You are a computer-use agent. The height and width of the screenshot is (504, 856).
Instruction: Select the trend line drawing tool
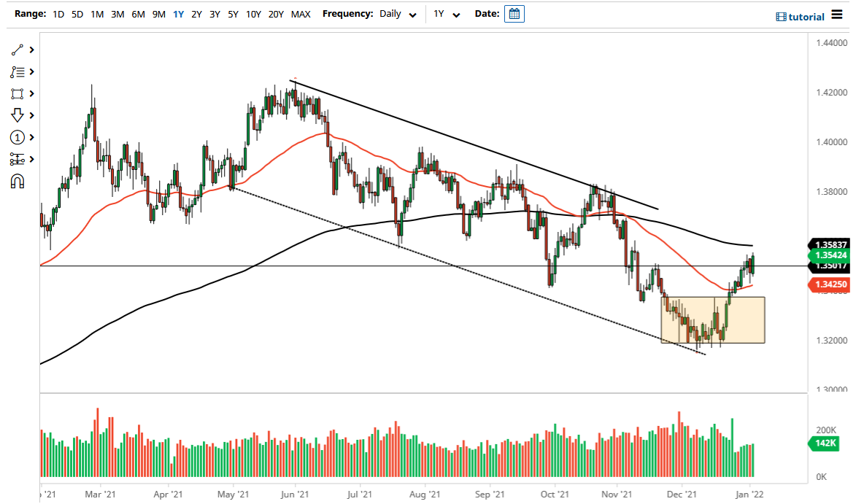point(16,50)
